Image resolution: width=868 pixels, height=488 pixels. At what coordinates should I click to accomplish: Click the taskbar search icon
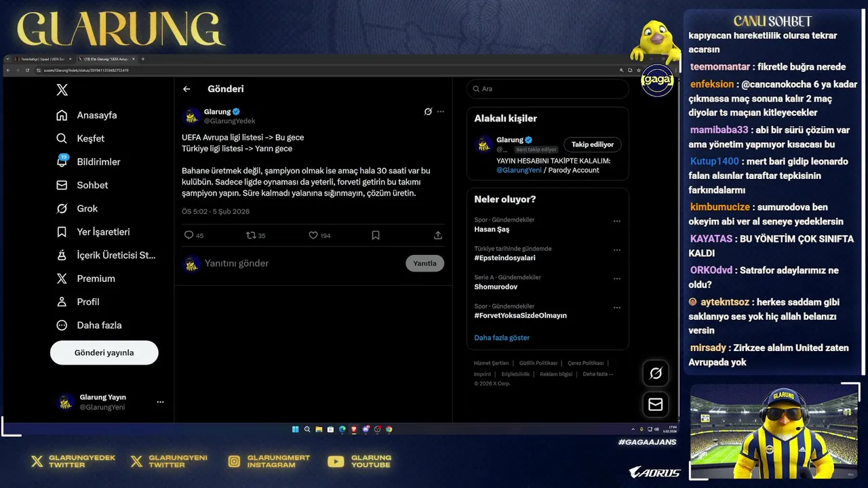pyautogui.click(x=307, y=429)
